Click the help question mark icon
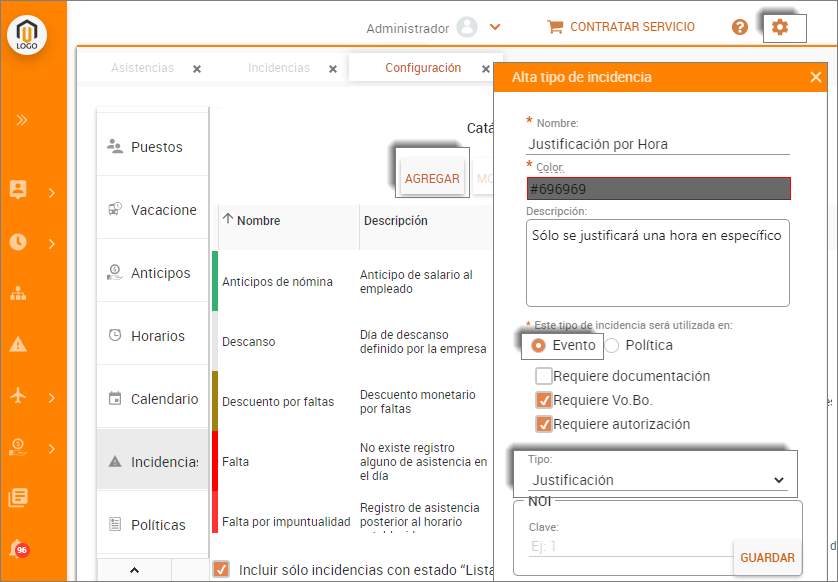 (x=740, y=28)
